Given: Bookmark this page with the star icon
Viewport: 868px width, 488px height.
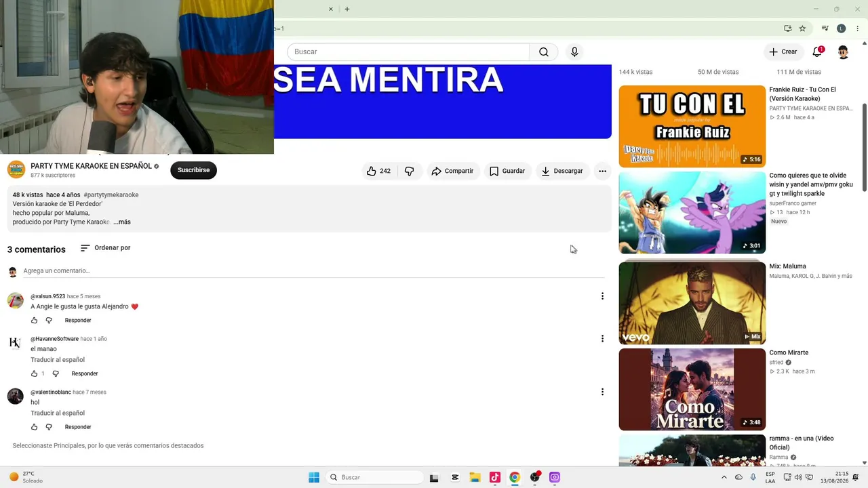Looking at the screenshot, I should [x=802, y=28].
